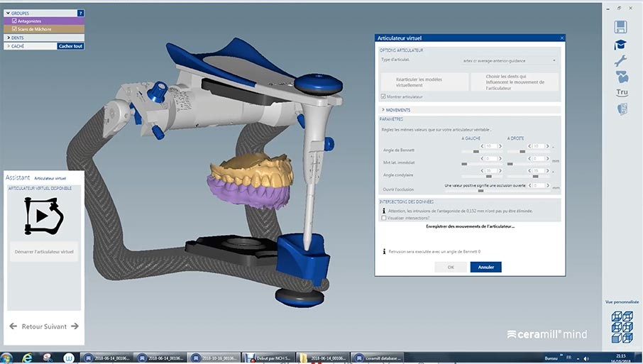Open the graduation cap expert mode icon
This screenshot has height=364, width=643.
(x=621, y=45)
